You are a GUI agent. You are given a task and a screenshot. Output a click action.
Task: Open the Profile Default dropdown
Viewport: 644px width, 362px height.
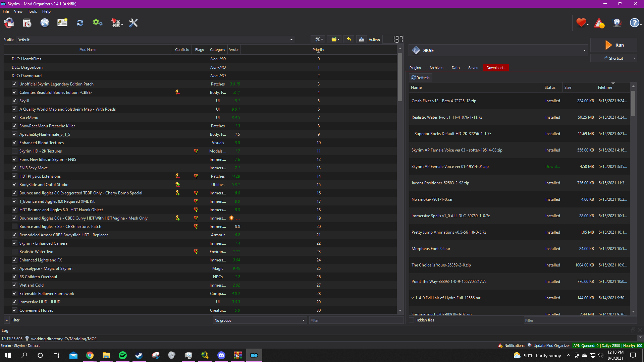155,40
